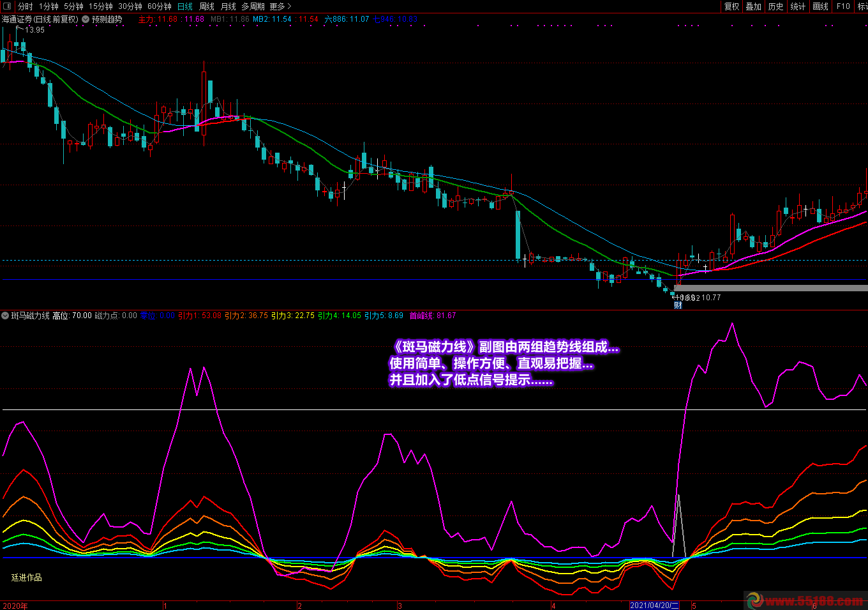Click the 叠加 overlay button
Screen dimensions: 868x610
(x=754, y=6)
